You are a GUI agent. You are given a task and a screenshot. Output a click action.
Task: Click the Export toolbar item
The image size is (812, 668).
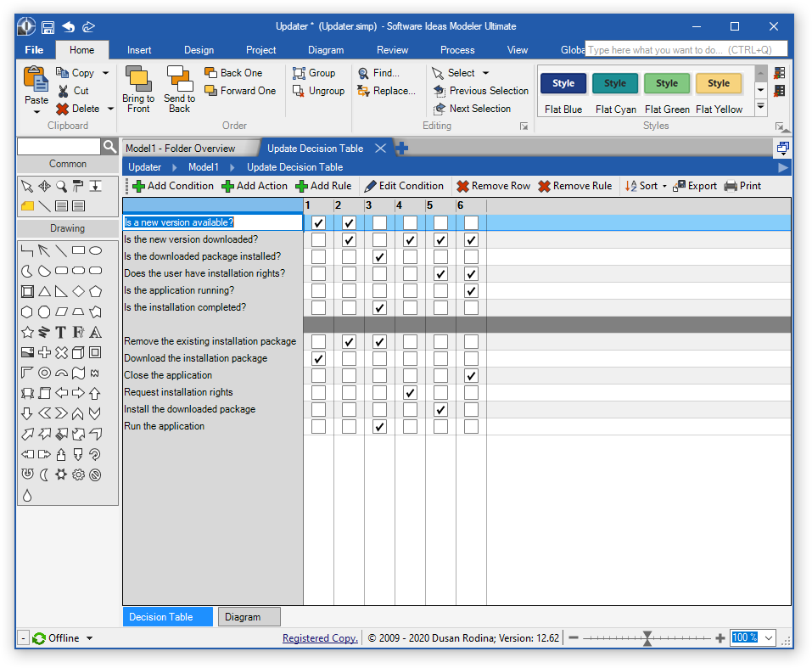point(695,186)
